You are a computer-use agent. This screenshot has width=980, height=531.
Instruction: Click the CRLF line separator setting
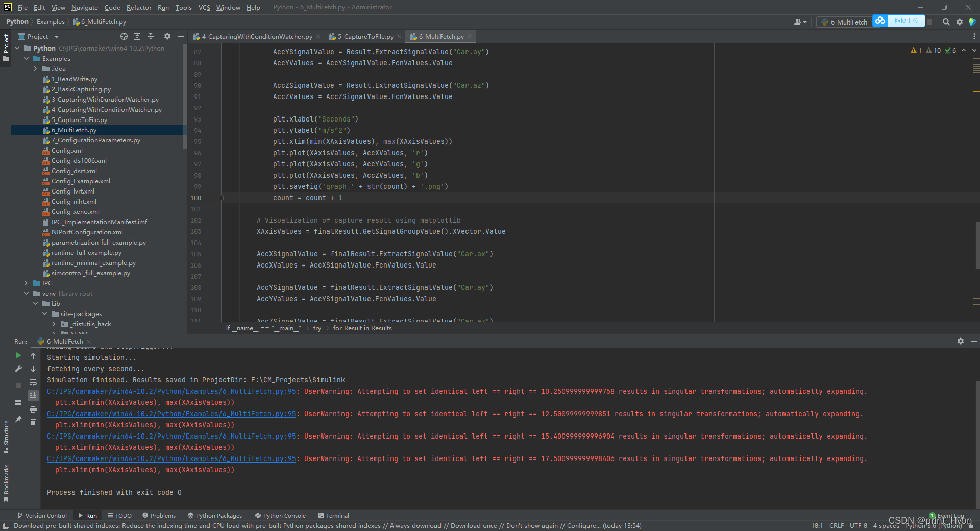point(837,526)
